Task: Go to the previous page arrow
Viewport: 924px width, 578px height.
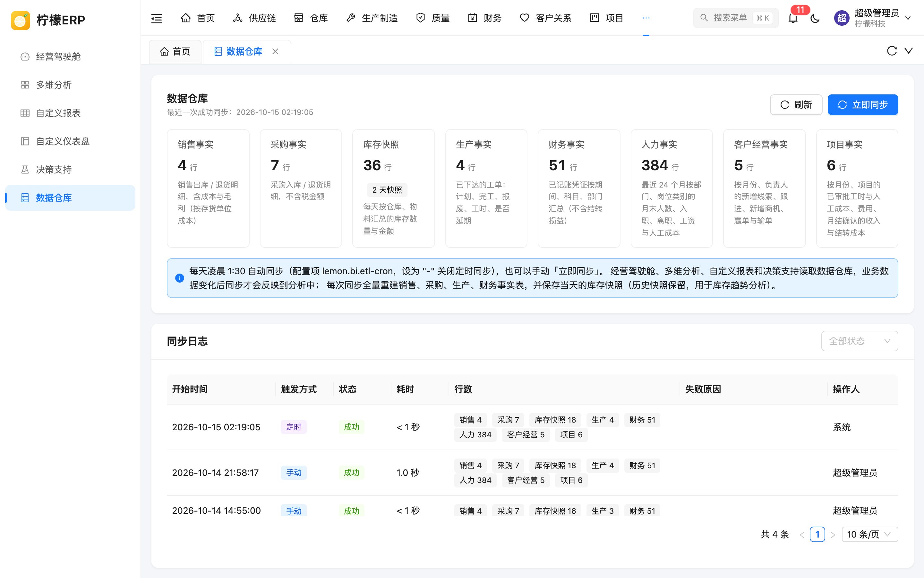Action: click(802, 535)
